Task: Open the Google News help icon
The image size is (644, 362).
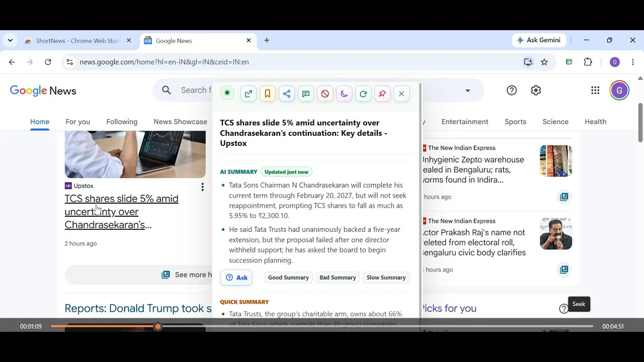Action: (512, 90)
